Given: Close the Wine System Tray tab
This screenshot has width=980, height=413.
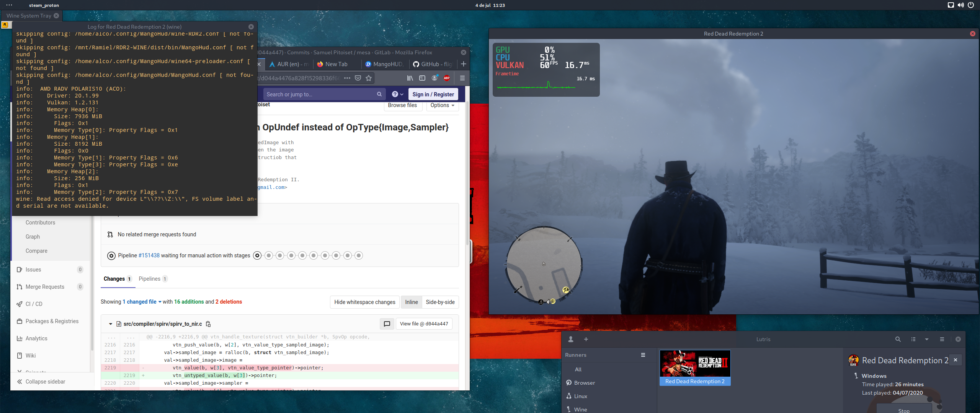Looking at the screenshot, I should pos(56,16).
